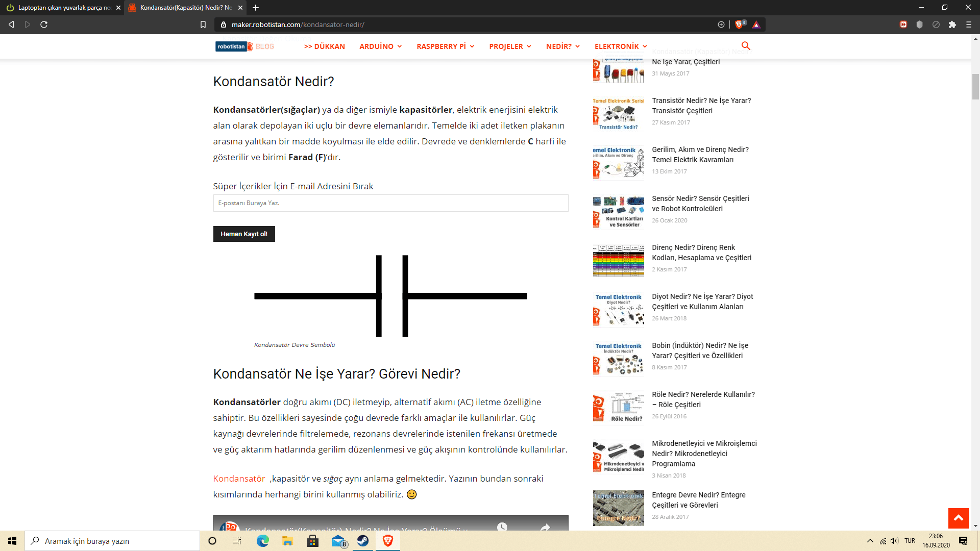
Task: Open Transistör Nedir article thumbnail
Action: pos(618,114)
